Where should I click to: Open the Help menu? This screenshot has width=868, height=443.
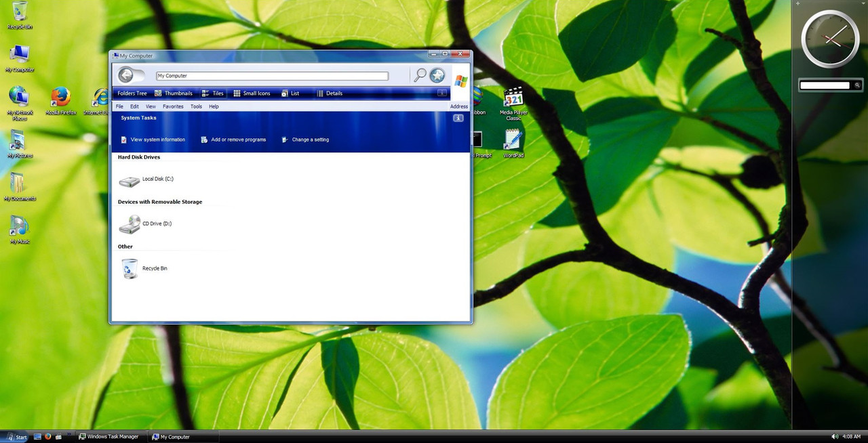pyautogui.click(x=214, y=106)
